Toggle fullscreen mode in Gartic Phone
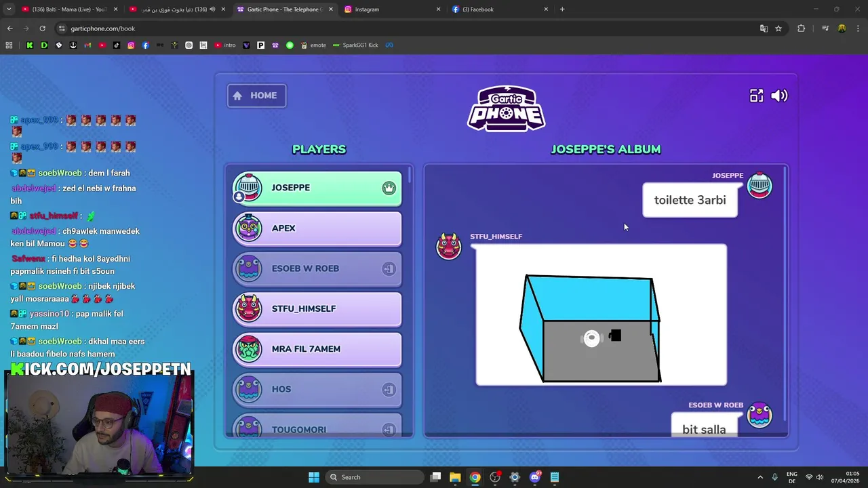This screenshot has width=868, height=488. pyautogui.click(x=756, y=96)
